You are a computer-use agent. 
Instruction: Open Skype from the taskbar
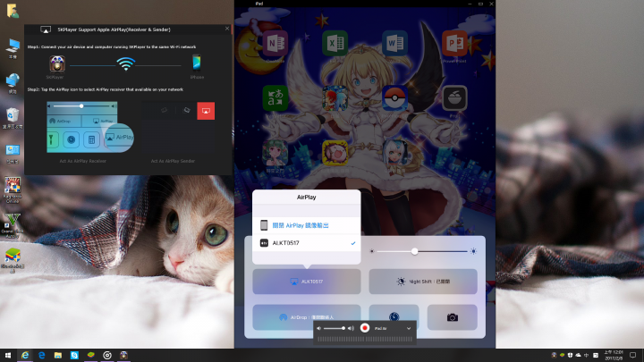pos(74,356)
